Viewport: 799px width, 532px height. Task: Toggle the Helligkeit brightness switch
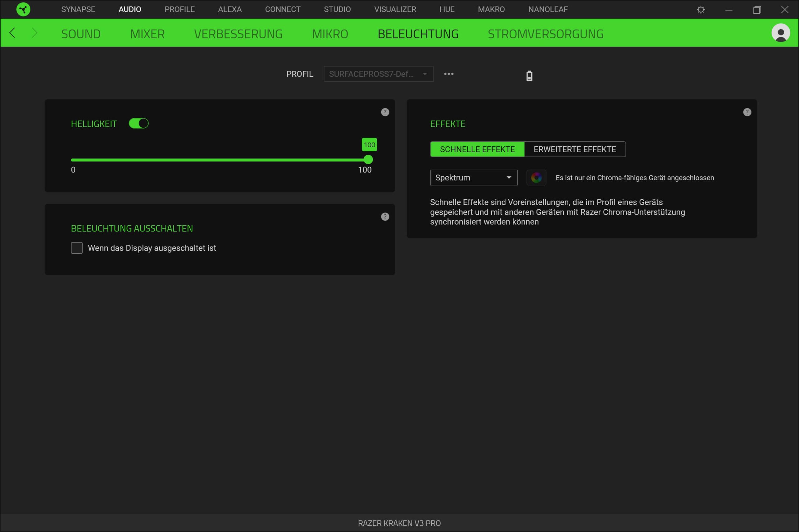139,124
